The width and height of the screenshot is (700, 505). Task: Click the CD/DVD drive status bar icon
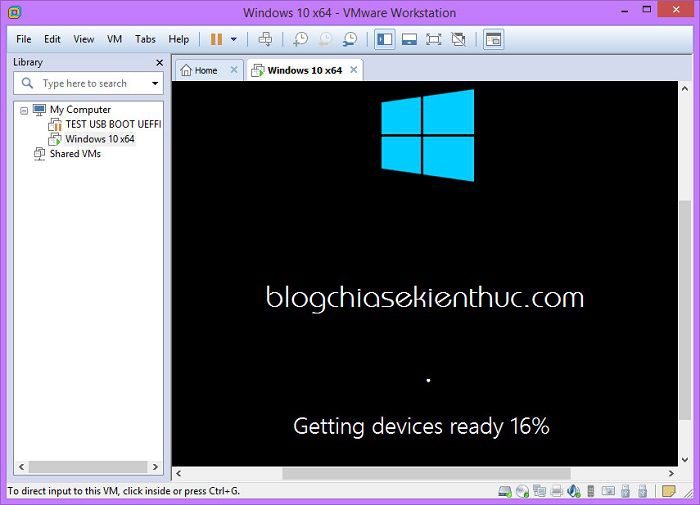tap(522, 492)
